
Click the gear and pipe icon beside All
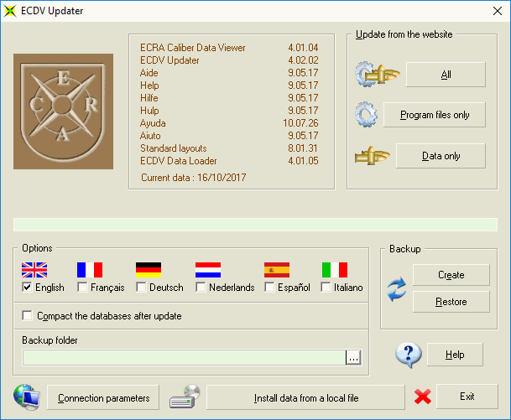click(378, 74)
